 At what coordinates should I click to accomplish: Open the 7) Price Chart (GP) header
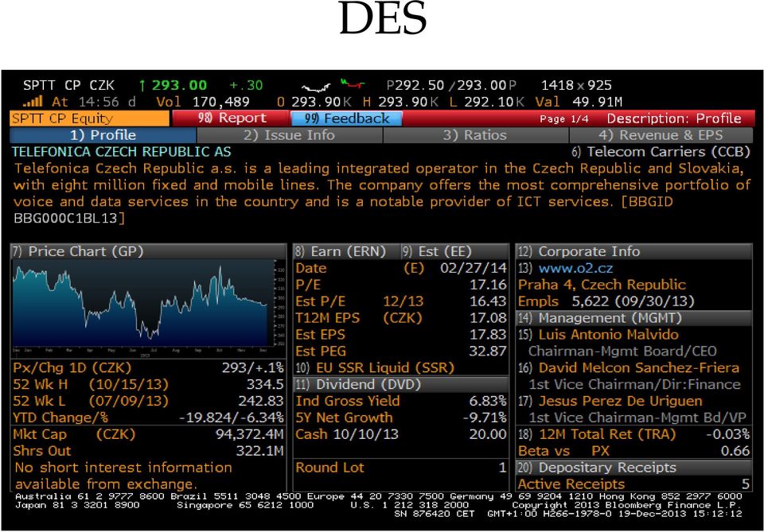(148, 251)
